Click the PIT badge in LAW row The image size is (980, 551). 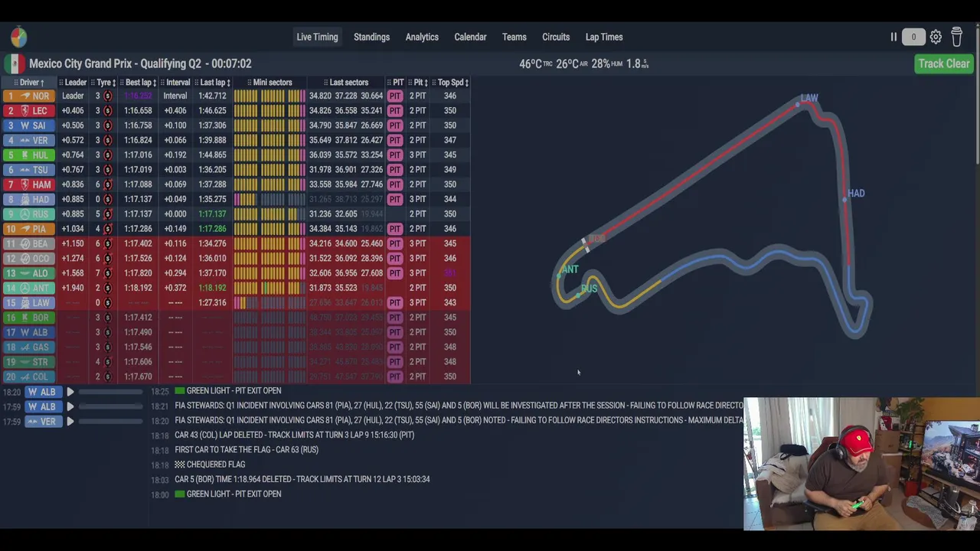395,302
